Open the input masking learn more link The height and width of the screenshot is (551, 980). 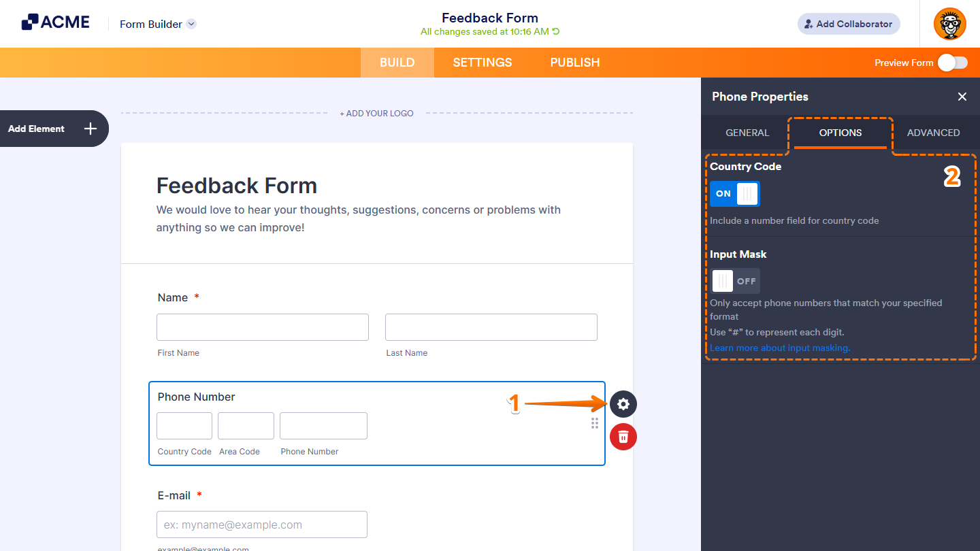[779, 348]
